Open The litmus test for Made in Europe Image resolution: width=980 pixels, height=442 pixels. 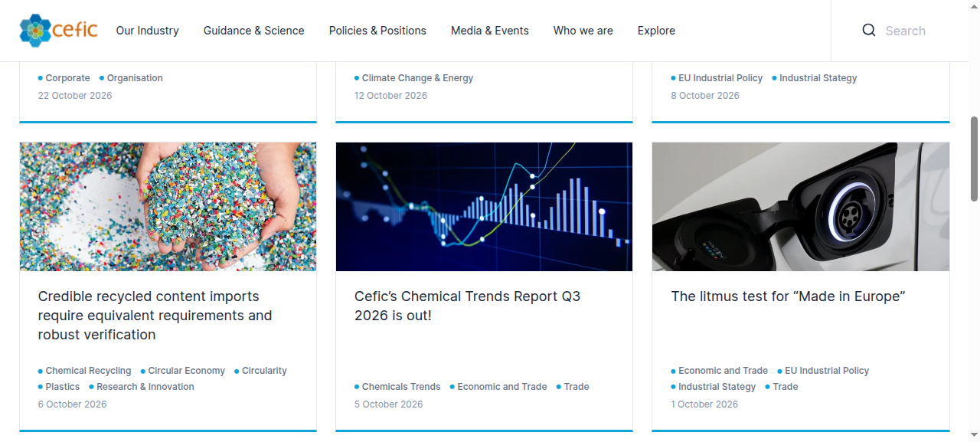(x=788, y=296)
